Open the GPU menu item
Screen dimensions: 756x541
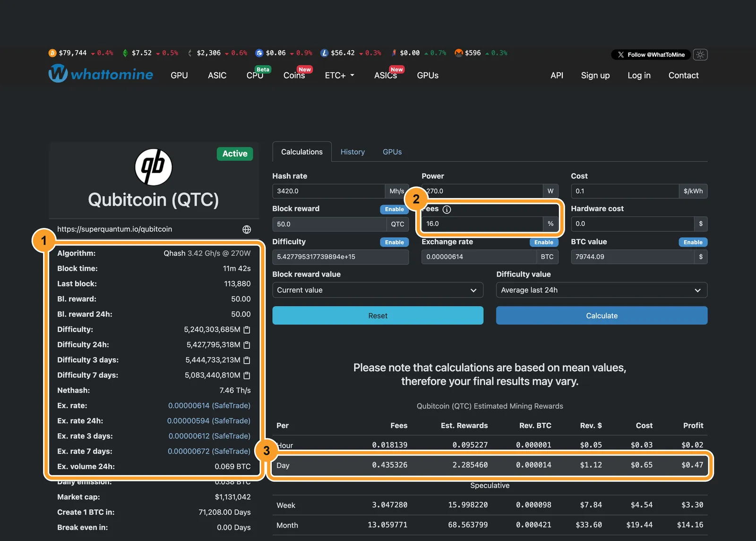point(179,75)
